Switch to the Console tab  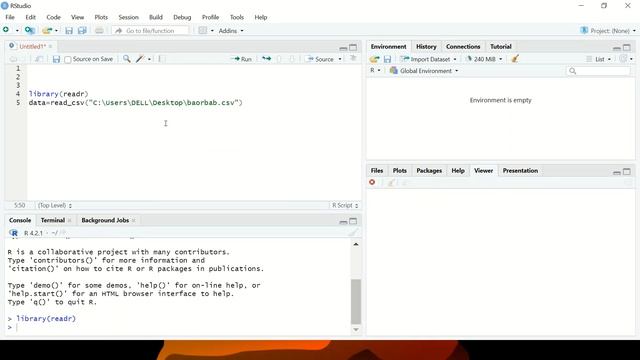coord(20,220)
